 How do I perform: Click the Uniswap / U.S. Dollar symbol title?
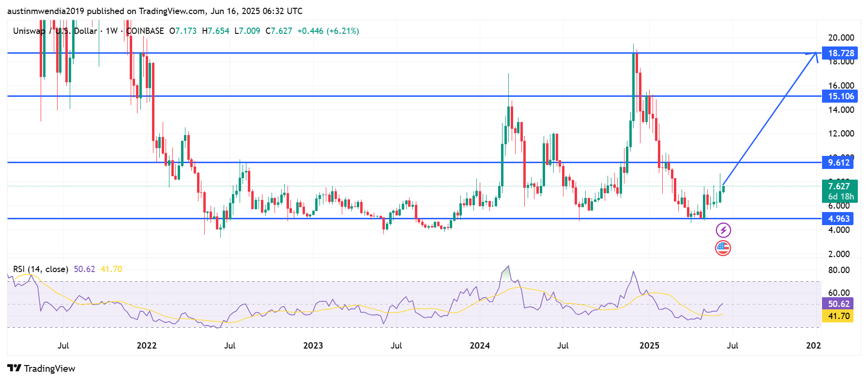pyautogui.click(x=55, y=31)
